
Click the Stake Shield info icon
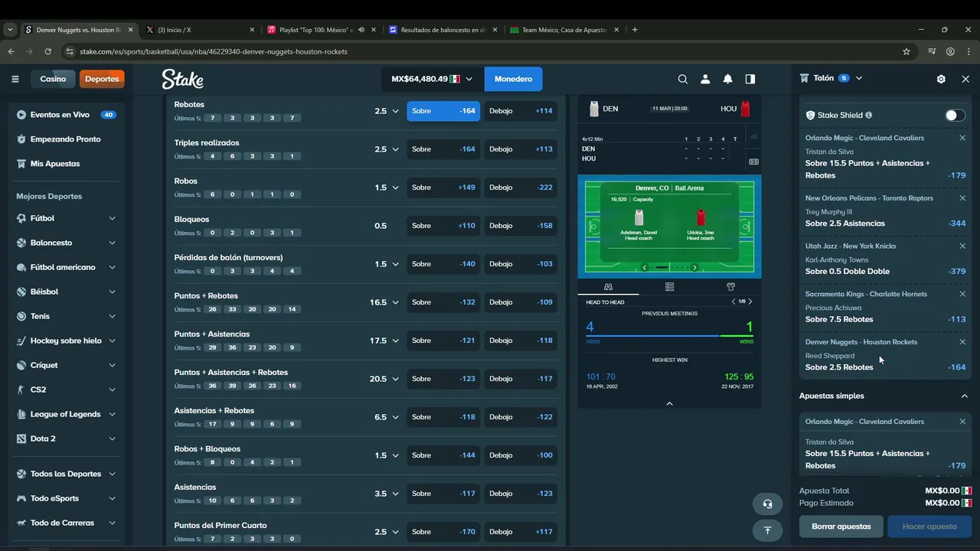click(868, 116)
